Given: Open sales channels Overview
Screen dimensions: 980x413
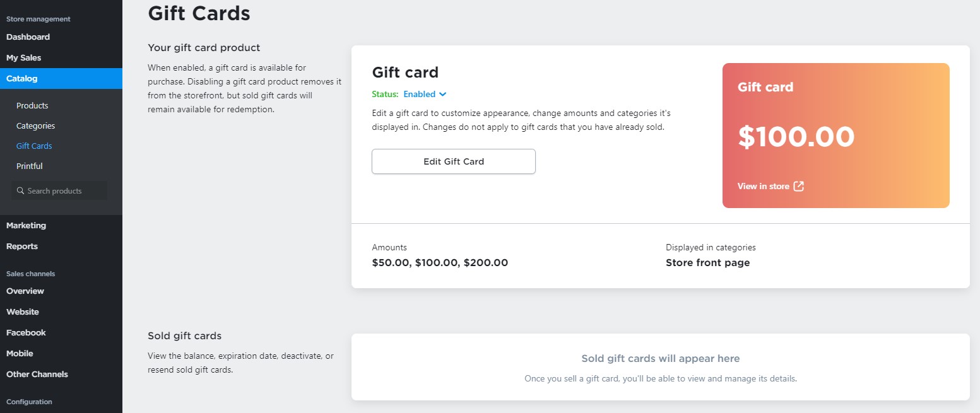Looking at the screenshot, I should [x=25, y=291].
